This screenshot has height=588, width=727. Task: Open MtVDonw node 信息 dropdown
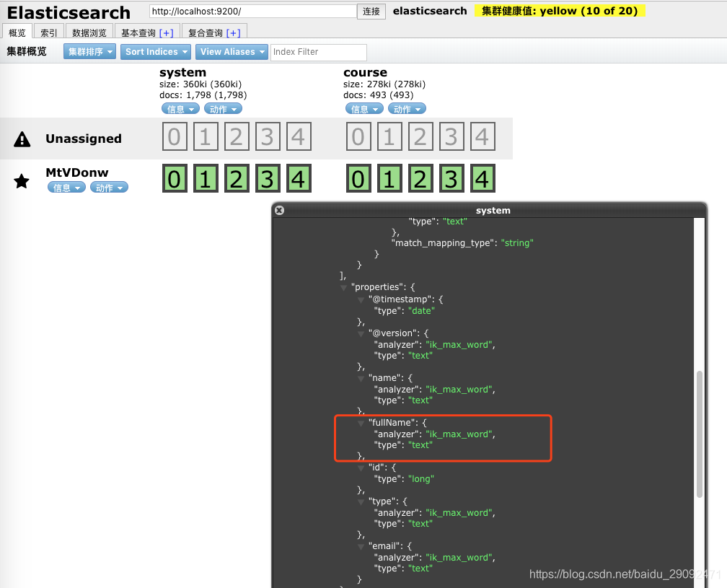coord(67,188)
